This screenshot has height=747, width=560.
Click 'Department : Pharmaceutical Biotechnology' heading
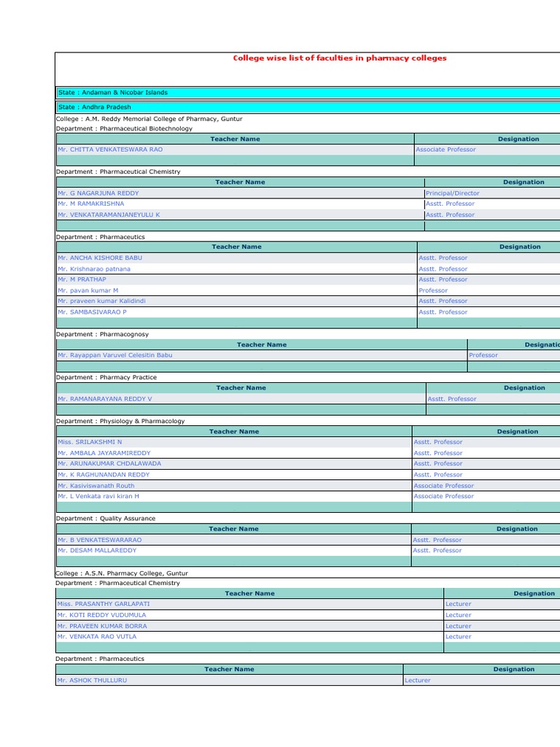pos(124,128)
